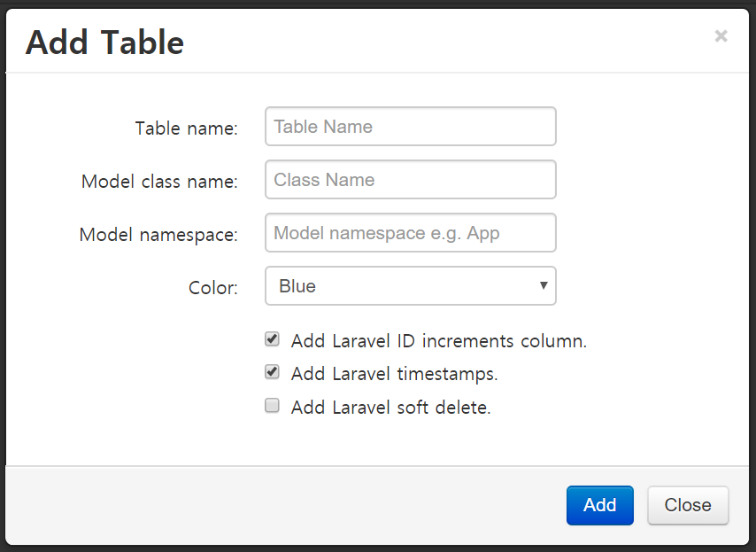756x552 pixels.
Task: Click the "Color:" label
Action: pyautogui.click(x=212, y=288)
